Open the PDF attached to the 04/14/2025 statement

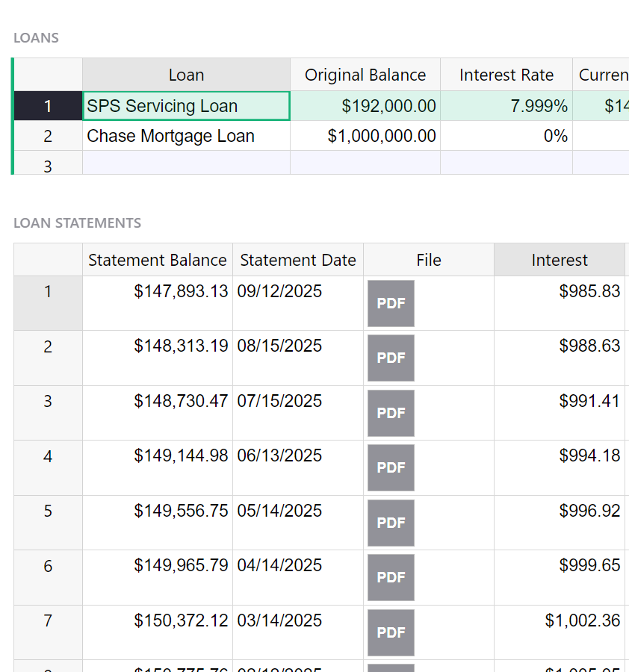pyautogui.click(x=391, y=577)
